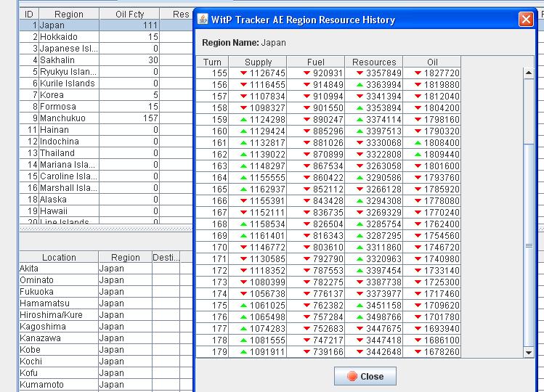
Task: Select the Alaska region row
Action: (106, 200)
